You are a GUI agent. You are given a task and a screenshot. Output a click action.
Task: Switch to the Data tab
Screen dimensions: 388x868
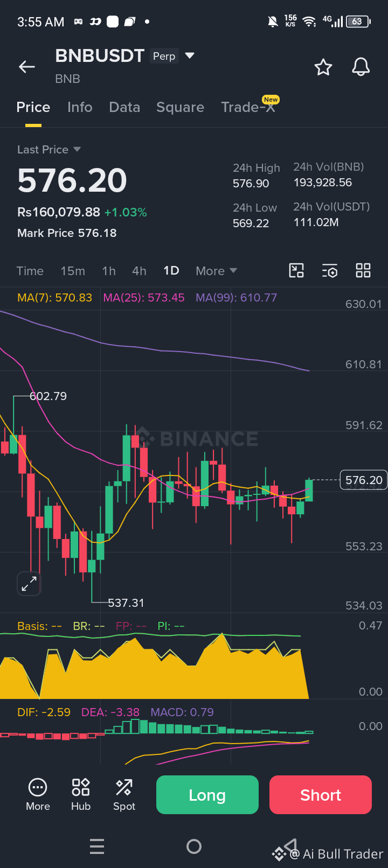pyautogui.click(x=124, y=107)
